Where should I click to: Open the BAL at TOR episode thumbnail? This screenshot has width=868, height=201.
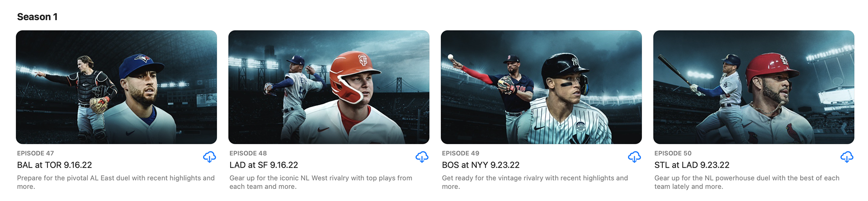[116, 87]
